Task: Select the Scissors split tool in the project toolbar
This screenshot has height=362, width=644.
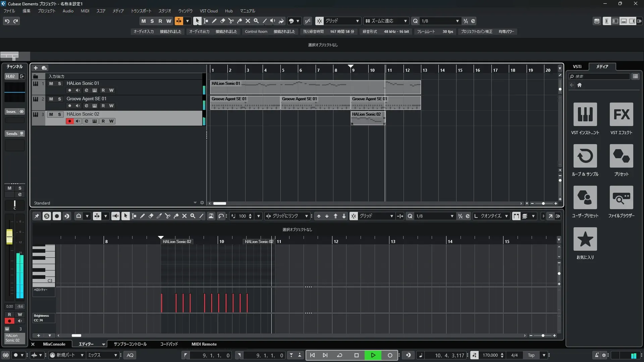Action: (231, 21)
